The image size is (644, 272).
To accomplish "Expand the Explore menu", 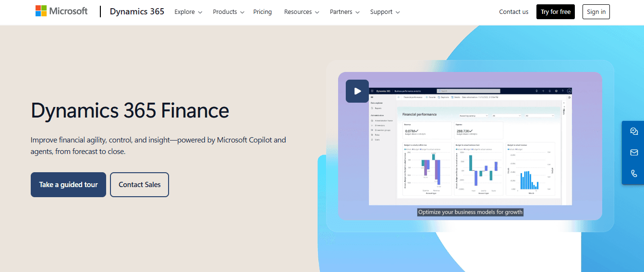I will 188,12.
